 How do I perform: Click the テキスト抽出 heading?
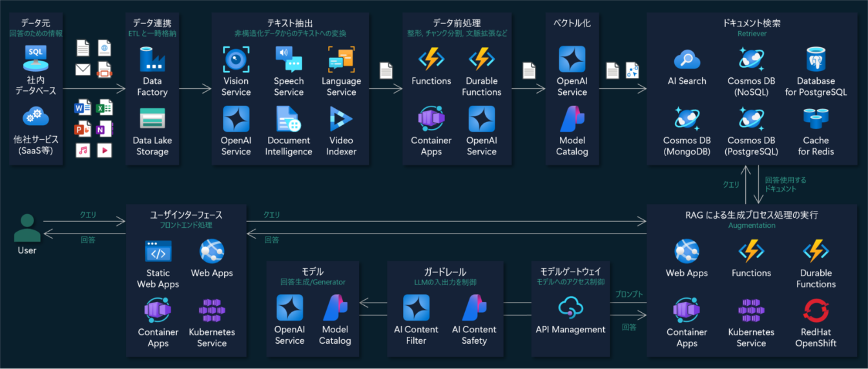click(290, 23)
